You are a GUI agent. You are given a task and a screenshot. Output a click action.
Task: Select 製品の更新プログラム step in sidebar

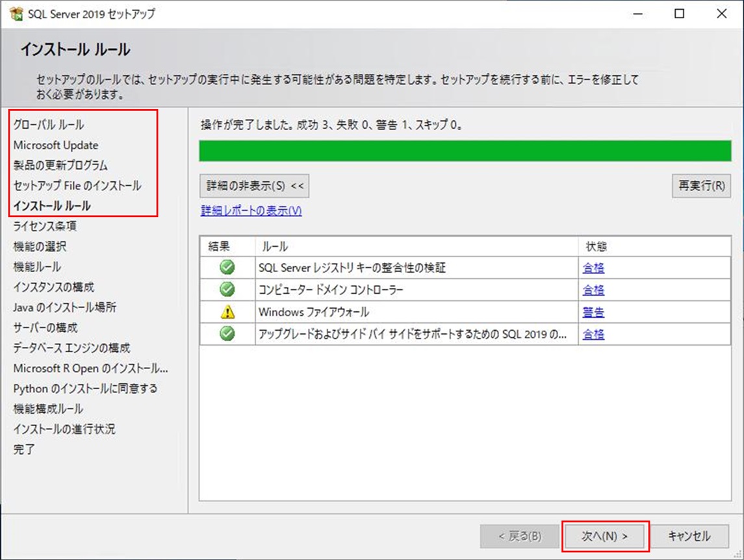point(60,165)
